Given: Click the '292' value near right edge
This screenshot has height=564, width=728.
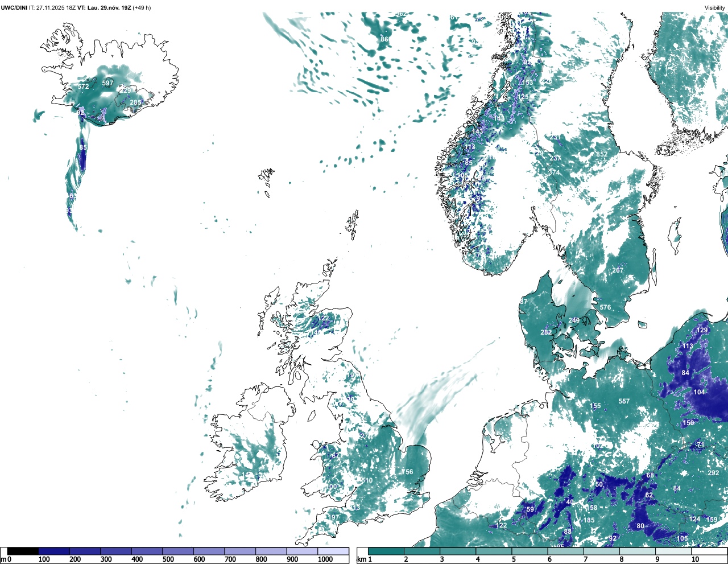Looking at the screenshot, I should [x=713, y=473].
